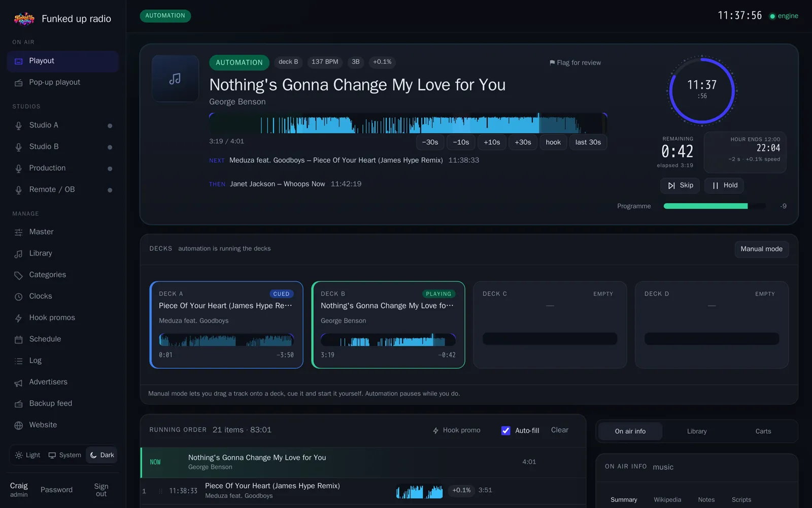Select the Dark theme option
This screenshot has height=508, width=812.
(102, 455)
